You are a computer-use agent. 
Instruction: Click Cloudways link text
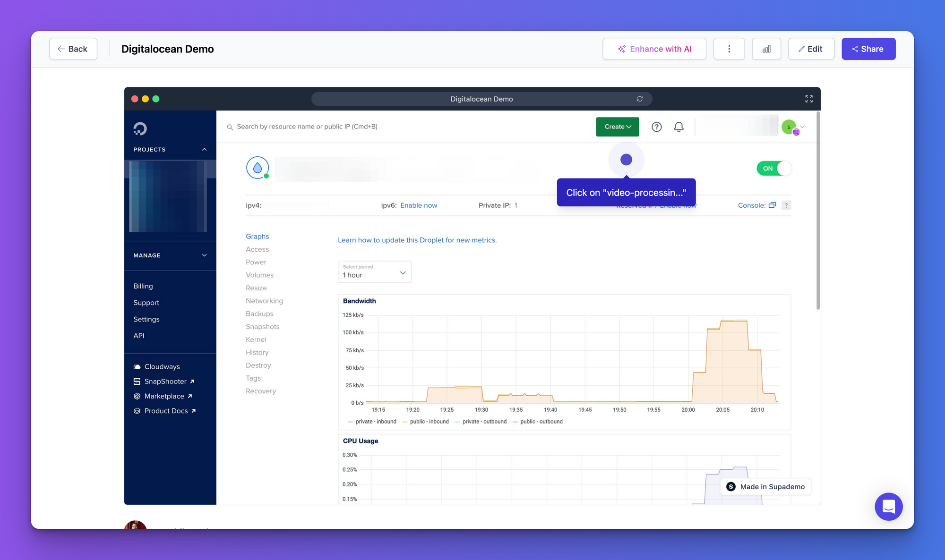click(x=162, y=367)
